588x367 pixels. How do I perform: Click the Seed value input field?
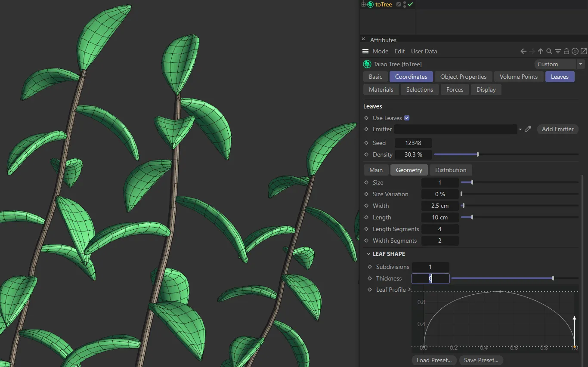tap(413, 143)
